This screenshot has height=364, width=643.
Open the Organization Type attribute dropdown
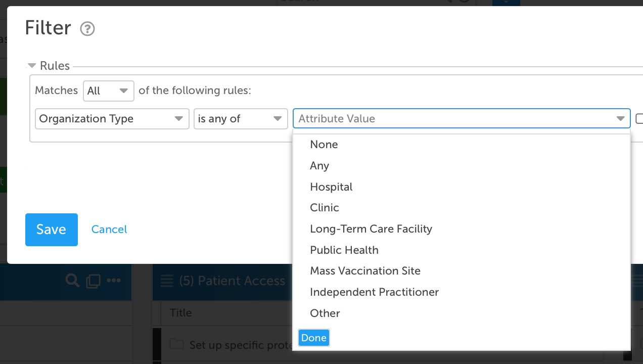pyautogui.click(x=112, y=119)
